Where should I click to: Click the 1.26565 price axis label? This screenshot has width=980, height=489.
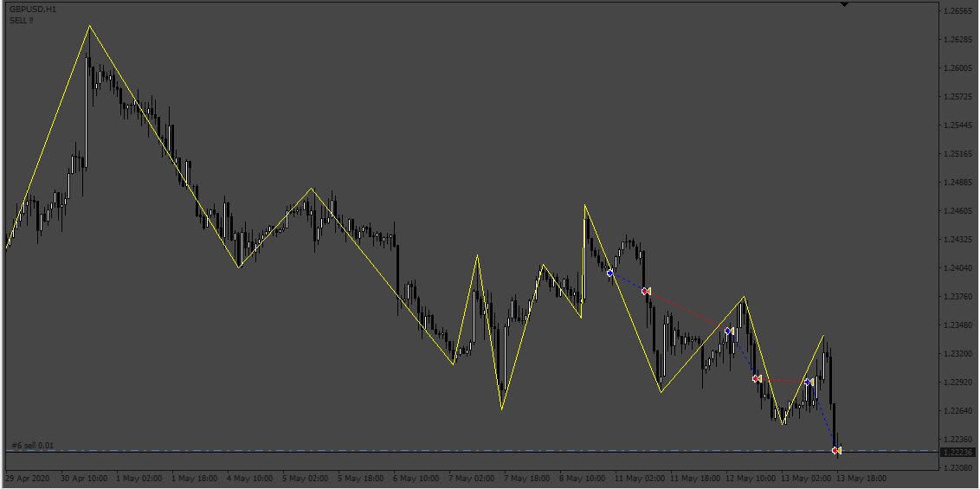957,10
